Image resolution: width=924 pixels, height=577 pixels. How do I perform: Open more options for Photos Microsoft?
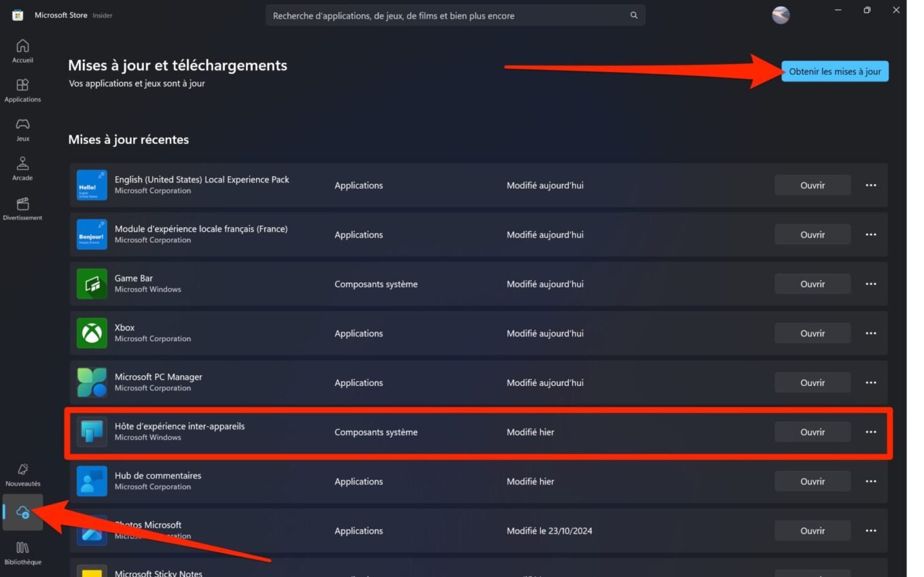click(x=871, y=531)
